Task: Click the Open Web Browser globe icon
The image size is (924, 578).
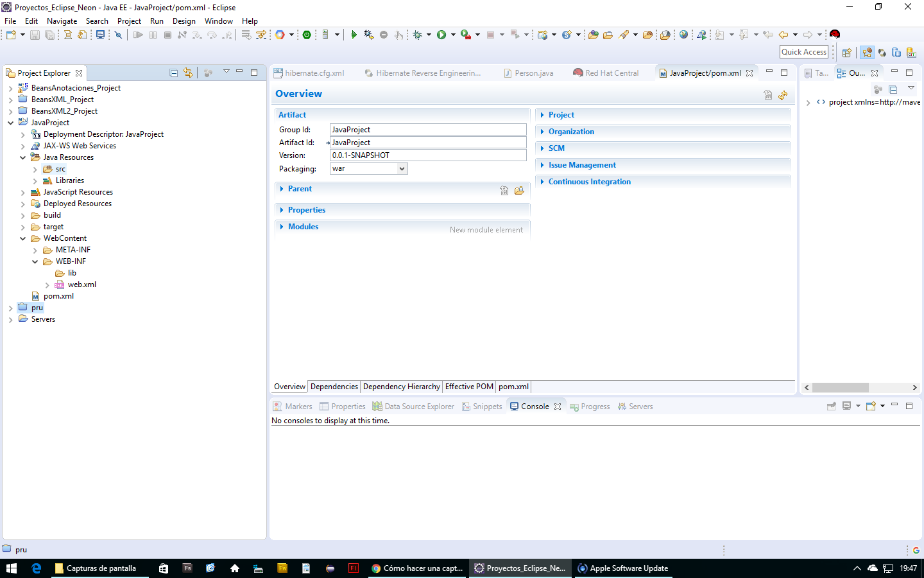Action: click(683, 35)
